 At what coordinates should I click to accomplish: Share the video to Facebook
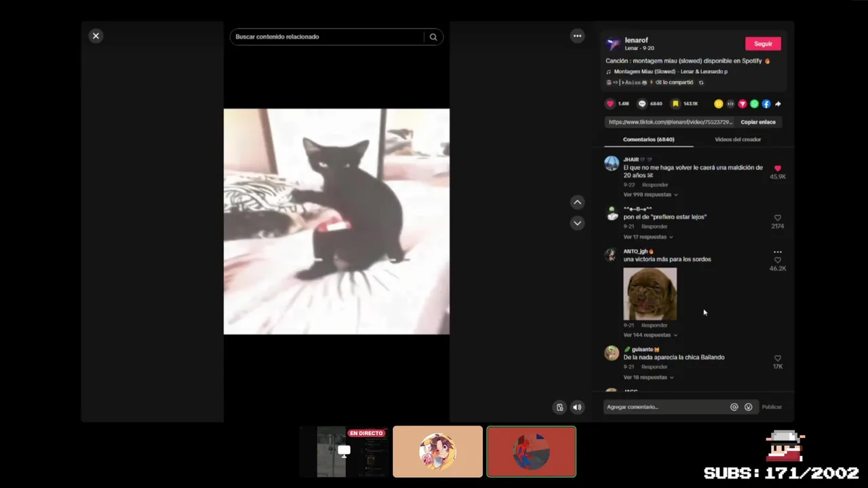766,104
